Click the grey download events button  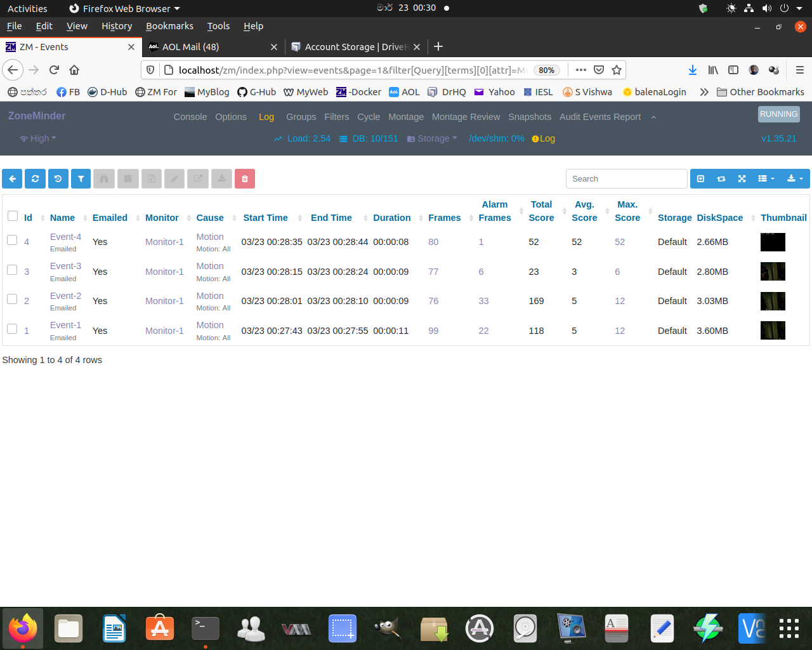(221, 179)
